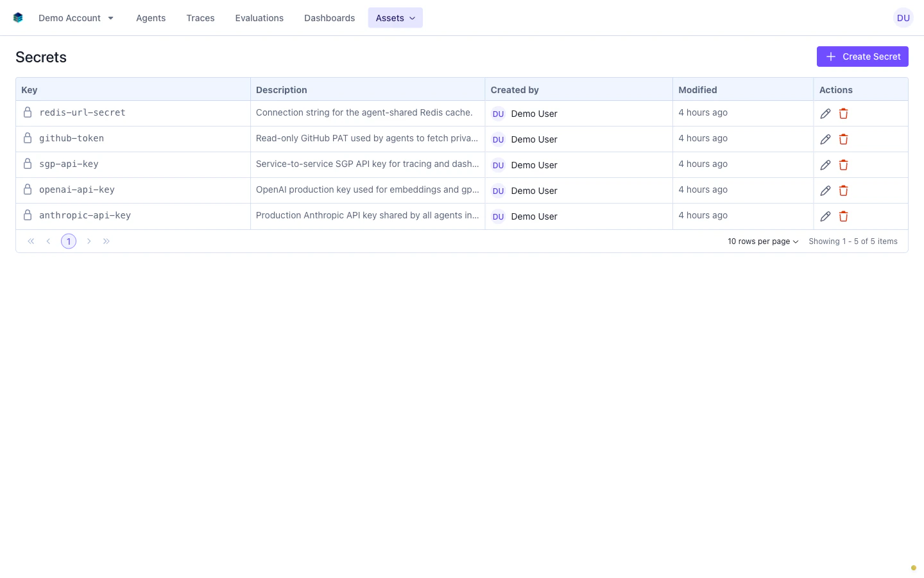Edit the redis-url-secret secret
924x578 pixels.
(x=825, y=114)
